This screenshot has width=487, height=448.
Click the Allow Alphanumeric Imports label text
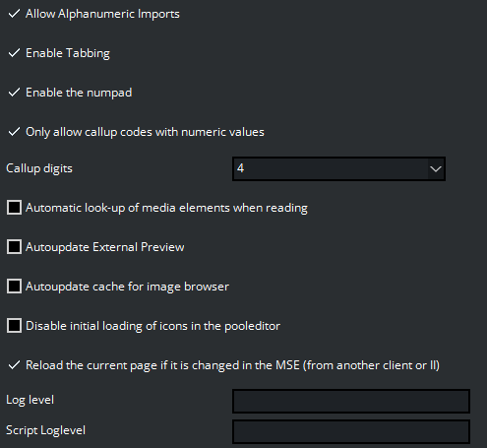[102, 14]
